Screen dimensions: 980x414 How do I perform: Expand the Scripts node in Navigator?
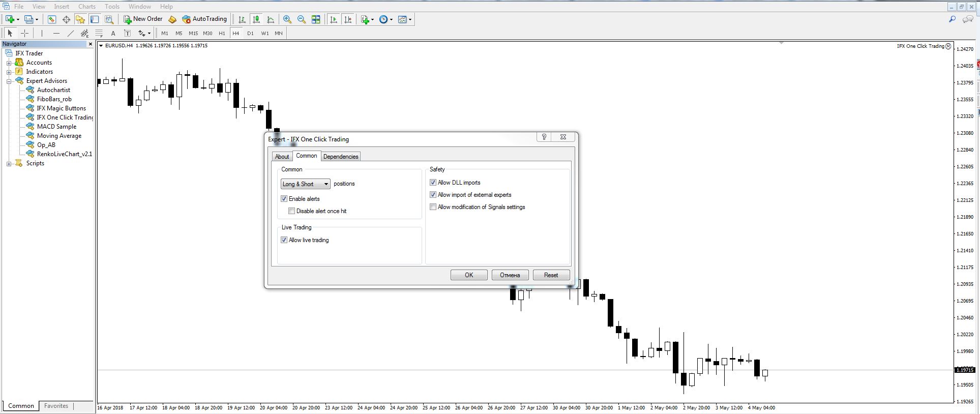coord(9,163)
